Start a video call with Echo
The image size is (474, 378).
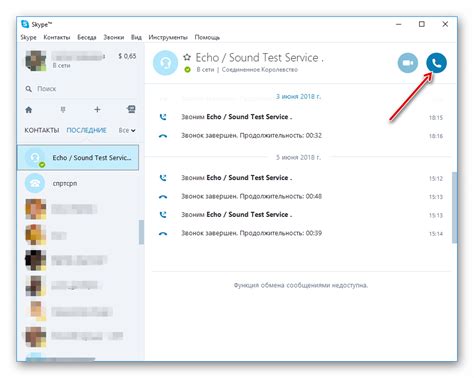click(408, 63)
